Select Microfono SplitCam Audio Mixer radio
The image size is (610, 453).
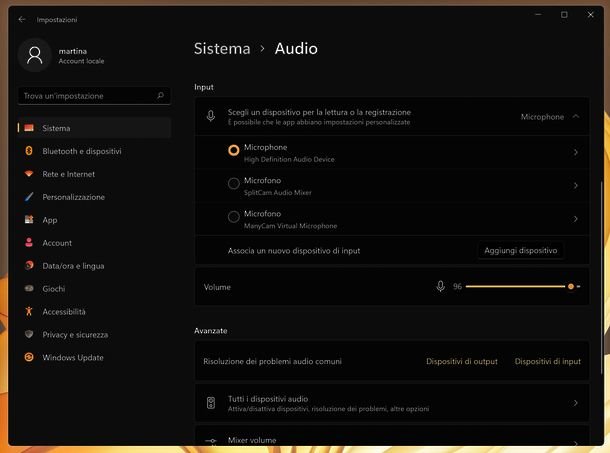pos(234,183)
